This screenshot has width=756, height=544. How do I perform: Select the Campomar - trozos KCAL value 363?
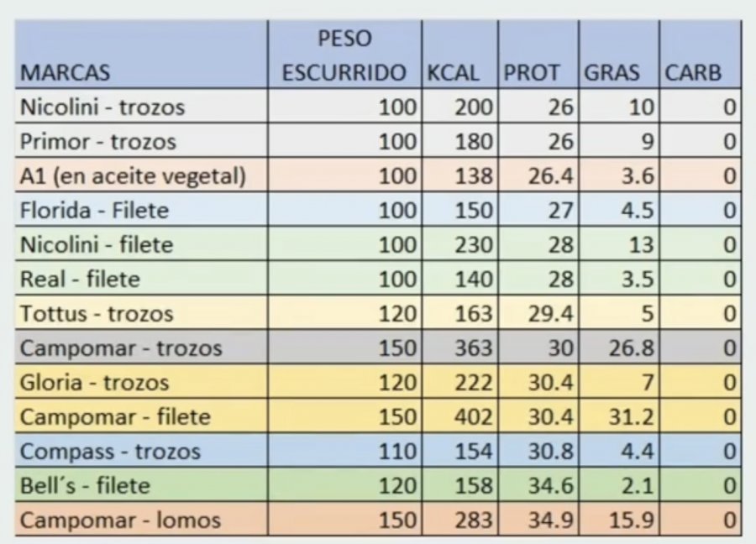475,348
